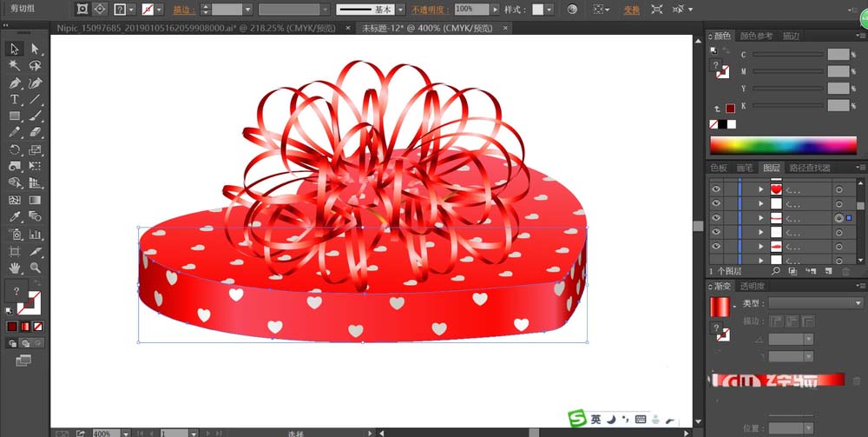Select the Pen tool
Image resolution: width=868 pixels, height=437 pixels.
tap(15, 83)
